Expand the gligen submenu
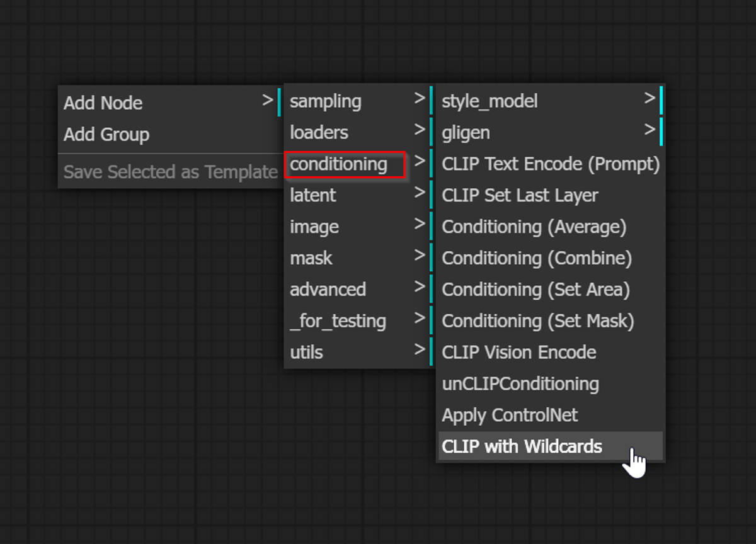This screenshot has height=544, width=756. click(551, 132)
